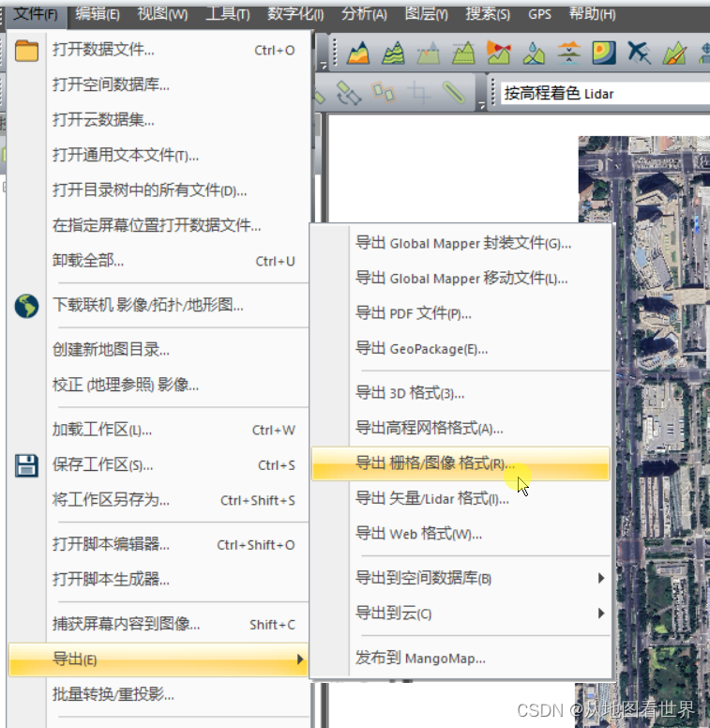Click the rotate feature icon in second toolbar
The height and width of the screenshot is (728, 710).
coord(349,93)
